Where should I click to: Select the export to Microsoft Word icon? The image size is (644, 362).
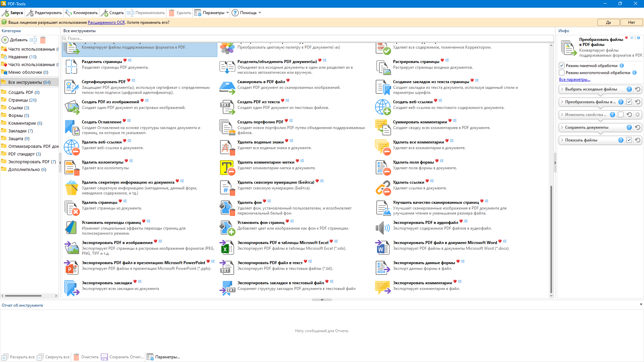[383, 247]
